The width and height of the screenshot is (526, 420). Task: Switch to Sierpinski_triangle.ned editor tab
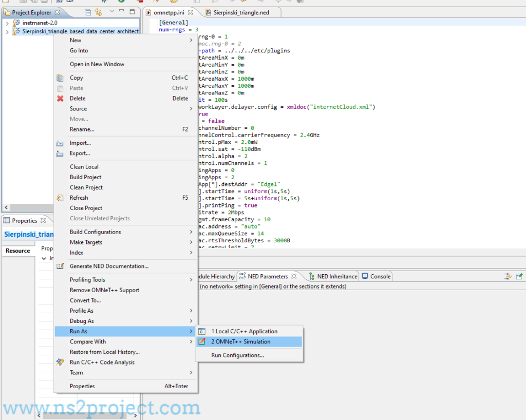(241, 12)
